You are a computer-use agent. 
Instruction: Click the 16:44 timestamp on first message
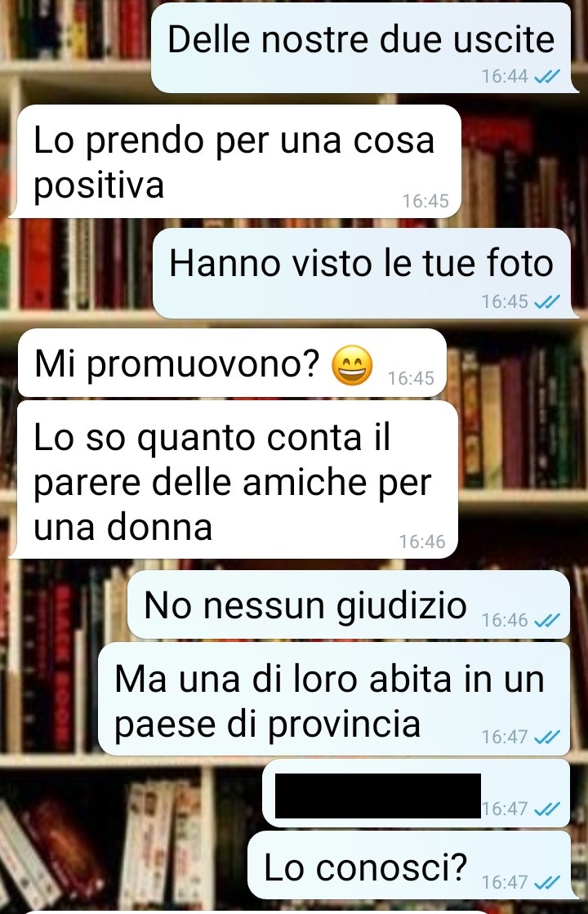click(505, 76)
